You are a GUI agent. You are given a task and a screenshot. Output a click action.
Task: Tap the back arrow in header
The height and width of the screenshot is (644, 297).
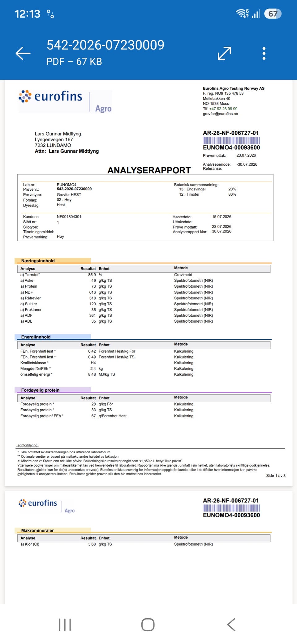[23, 53]
